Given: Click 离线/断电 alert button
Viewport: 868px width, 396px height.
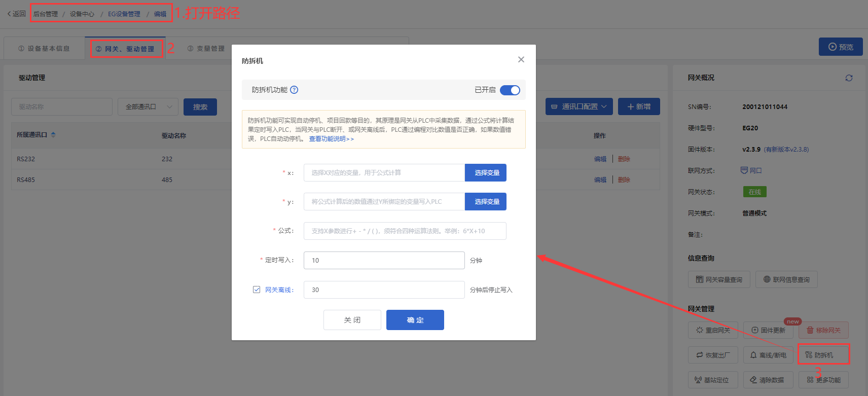Looking at the screenshot, I should click(768, 355).
